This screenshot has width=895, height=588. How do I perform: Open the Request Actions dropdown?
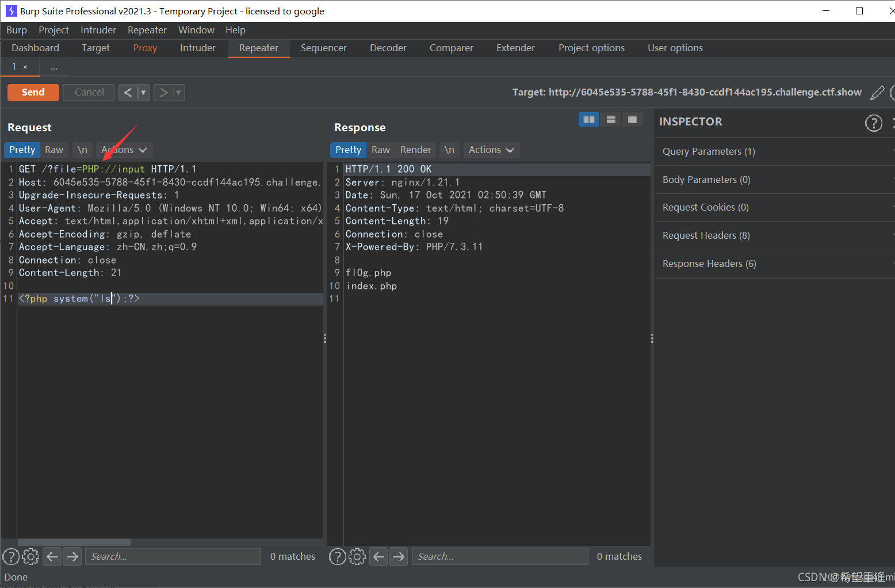pos(124,150)
